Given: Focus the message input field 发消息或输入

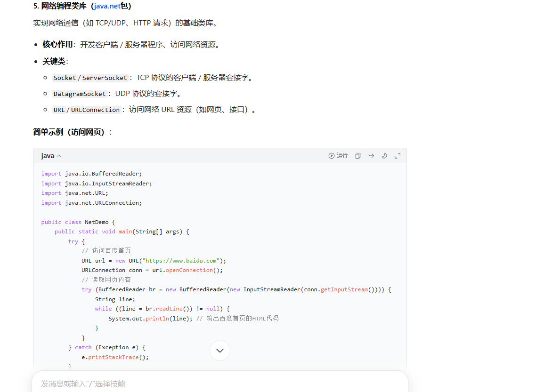Looking at the screenshot, I should (x=220, y=384).
